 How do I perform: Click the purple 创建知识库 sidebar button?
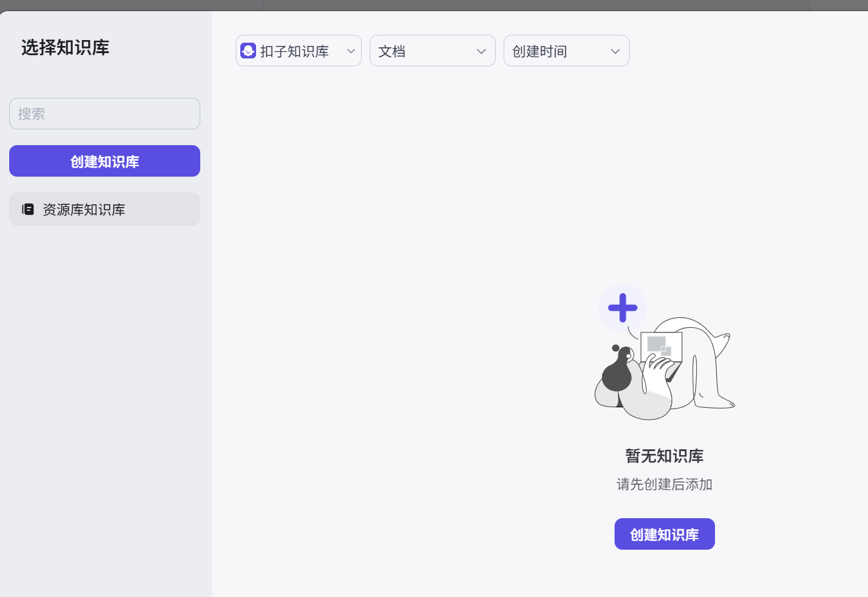(x=104, y=160)
